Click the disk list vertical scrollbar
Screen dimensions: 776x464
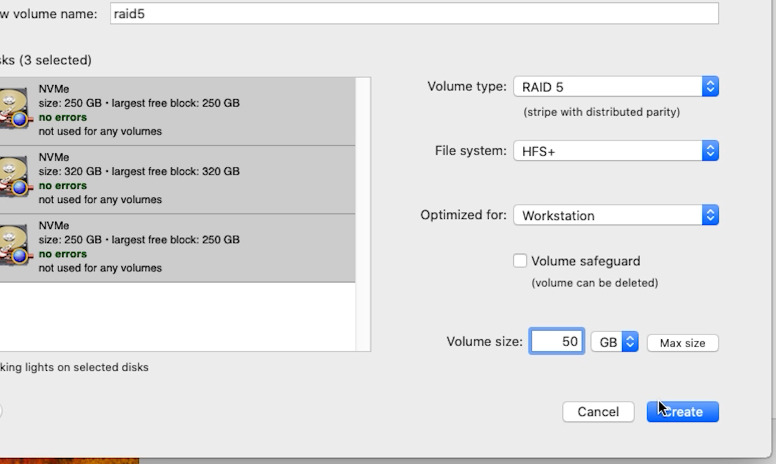click(x=363, y=214)
